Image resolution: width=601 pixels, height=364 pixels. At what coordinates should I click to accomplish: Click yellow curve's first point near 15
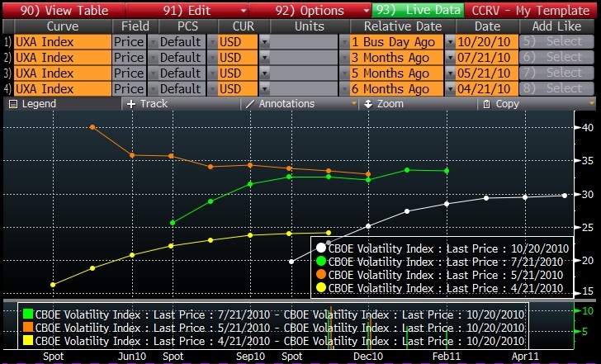(53, 285)
